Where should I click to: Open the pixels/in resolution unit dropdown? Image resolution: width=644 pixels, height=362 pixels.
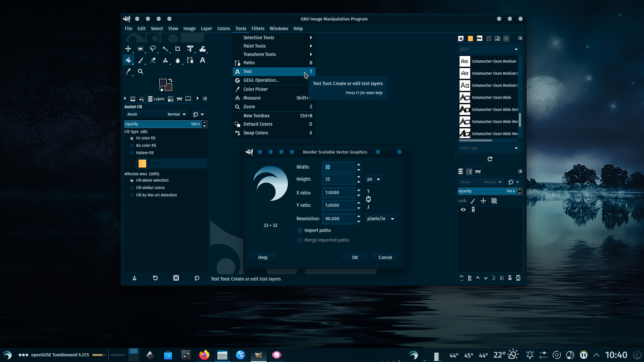click(x=381, y=219)
